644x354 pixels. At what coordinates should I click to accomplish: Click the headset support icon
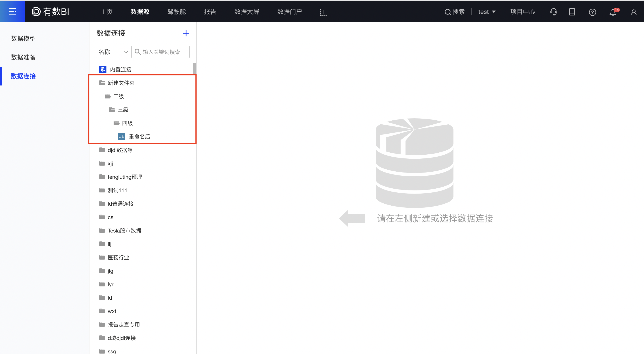[x=553, y=12]
